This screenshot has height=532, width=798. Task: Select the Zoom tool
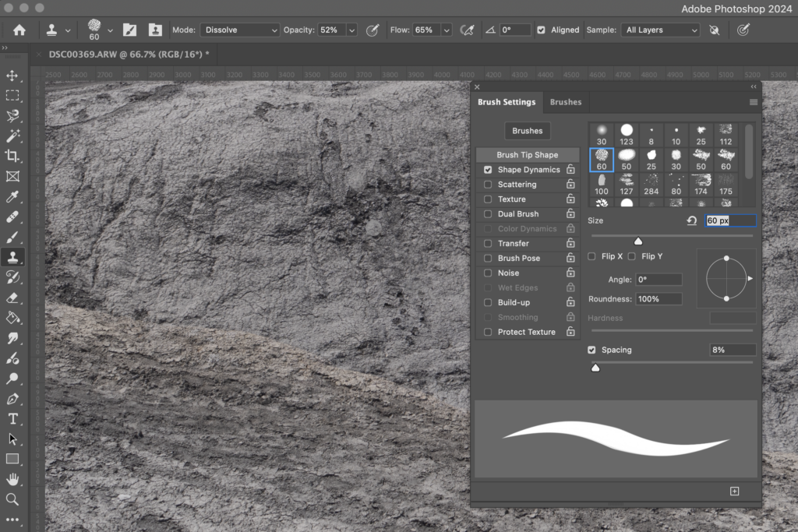12,499
